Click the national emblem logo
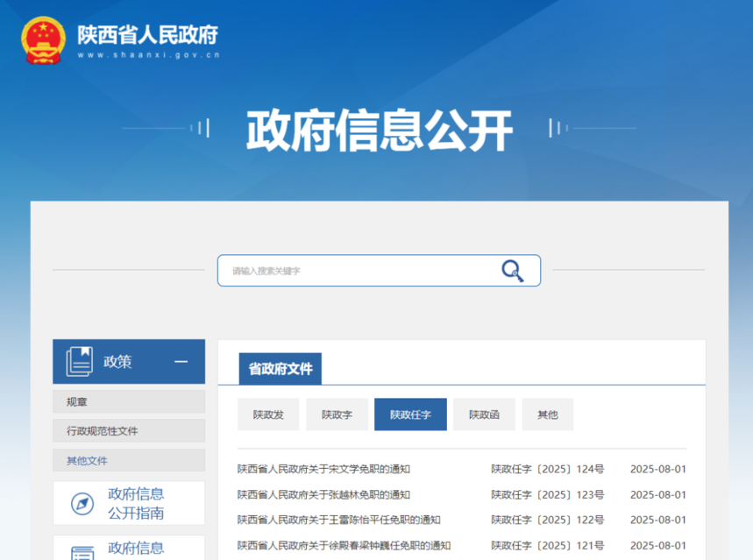 43,39
